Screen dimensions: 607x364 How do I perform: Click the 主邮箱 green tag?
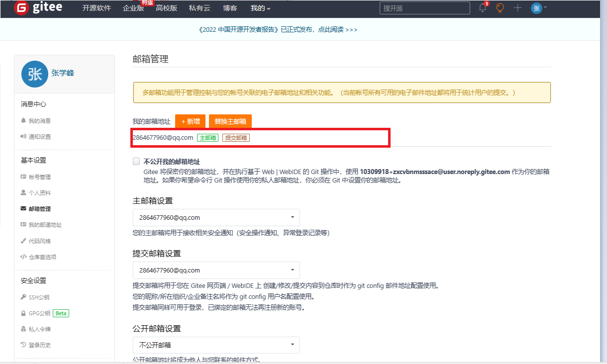(207, 138)
